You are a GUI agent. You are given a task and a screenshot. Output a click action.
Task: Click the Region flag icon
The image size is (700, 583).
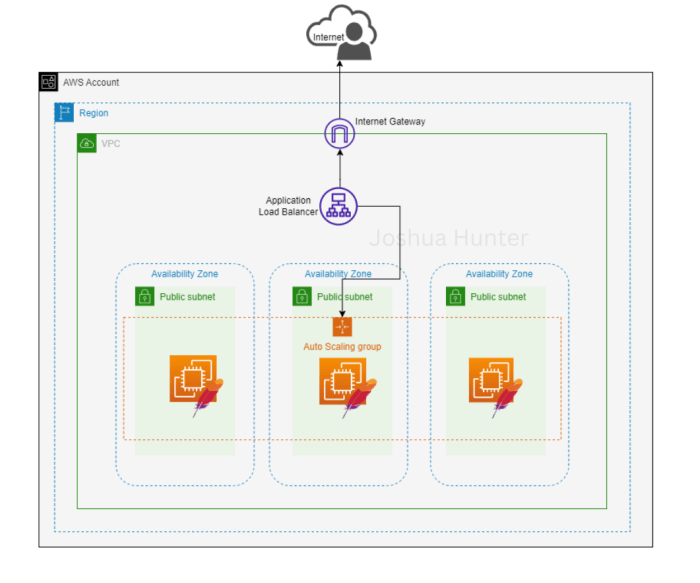point(64,112)
